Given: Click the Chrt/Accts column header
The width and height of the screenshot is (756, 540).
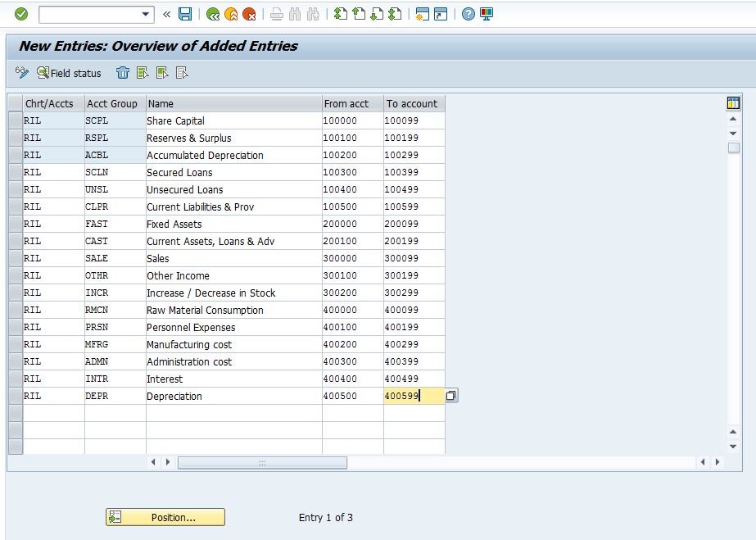Looking at the screenshot, I should pyautogui.click(x=53, y=104).
